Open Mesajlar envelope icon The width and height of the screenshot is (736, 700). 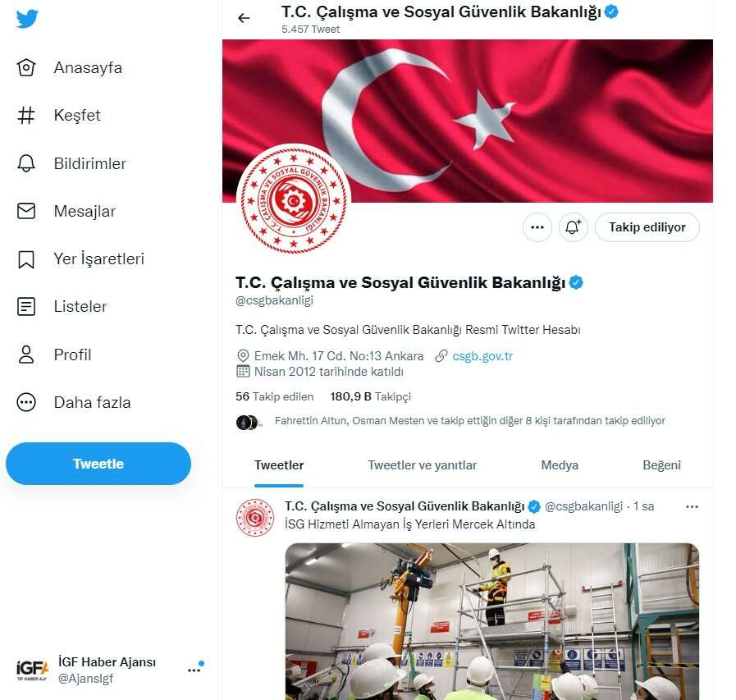click(25, 211)
